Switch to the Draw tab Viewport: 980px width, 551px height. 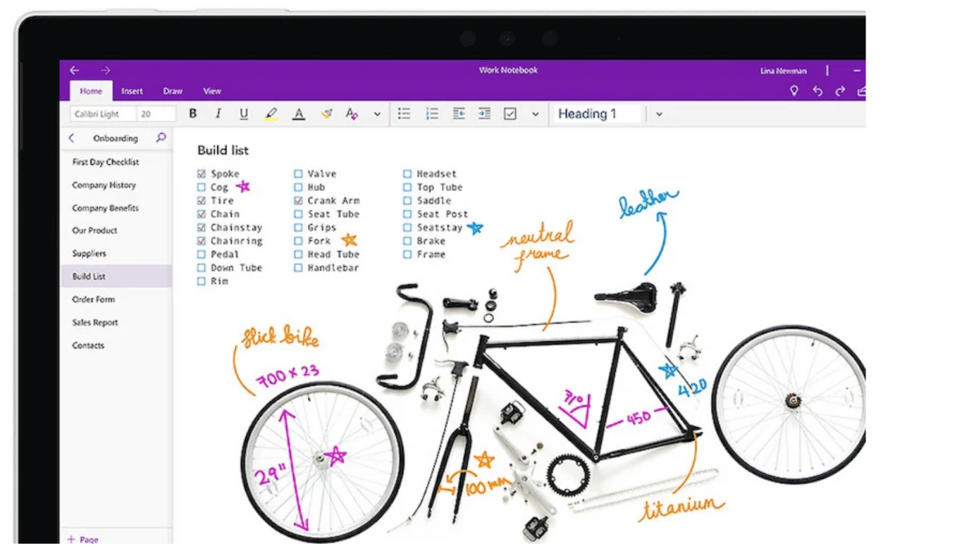click(x=172, y=91)
